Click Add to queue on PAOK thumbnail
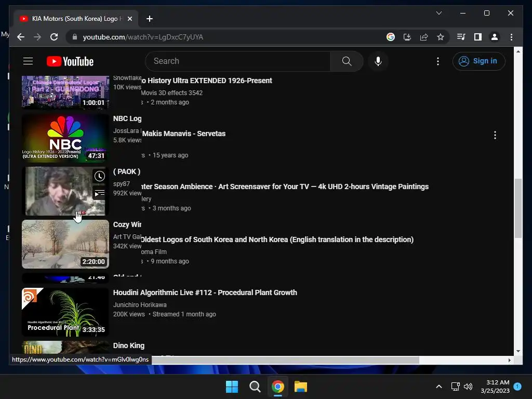 tap(99, 193)
